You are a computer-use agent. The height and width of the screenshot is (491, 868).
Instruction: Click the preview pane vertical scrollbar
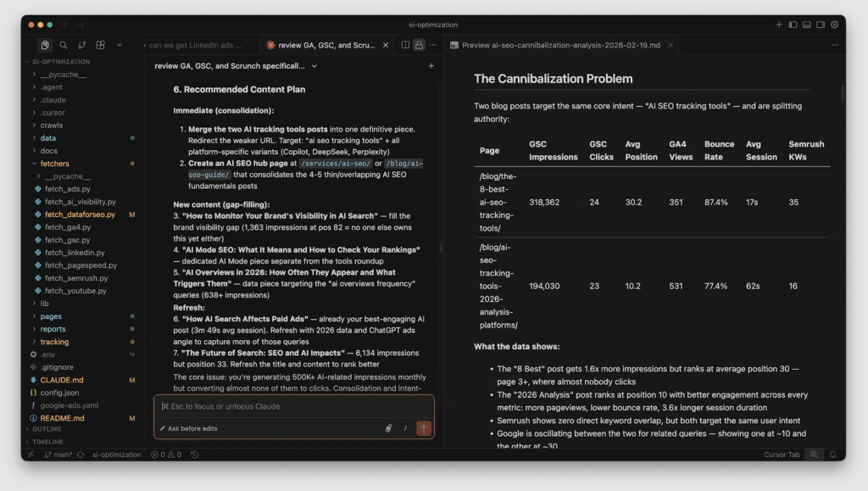[x=842, y=93]
